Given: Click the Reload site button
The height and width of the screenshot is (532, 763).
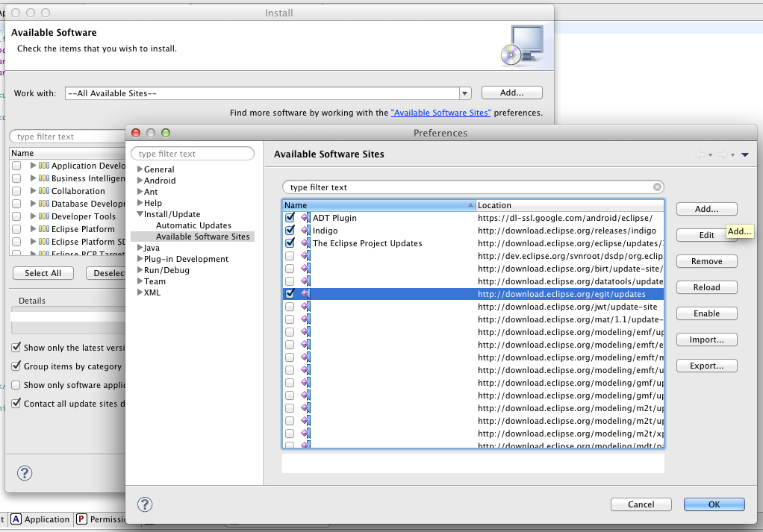Looking at the screenshot, I should (x=706, y=287).
